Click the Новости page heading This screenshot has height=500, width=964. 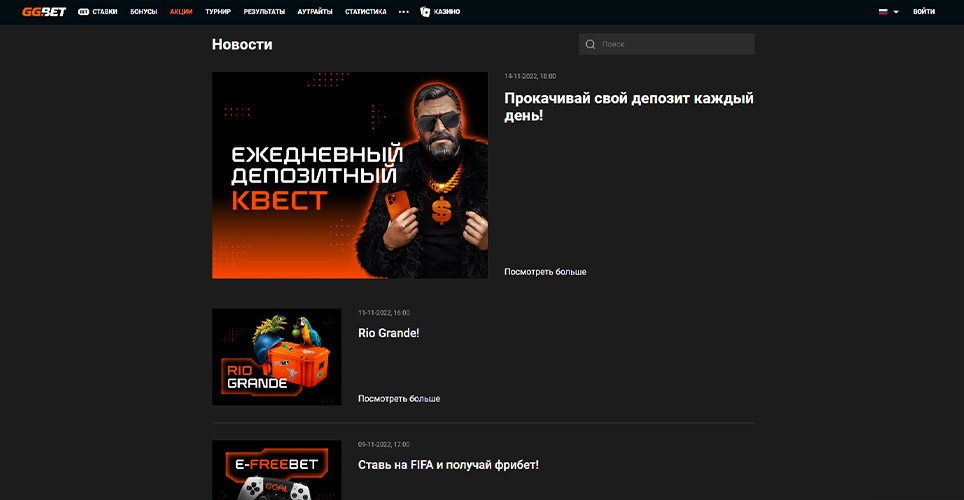click(242, 44)
